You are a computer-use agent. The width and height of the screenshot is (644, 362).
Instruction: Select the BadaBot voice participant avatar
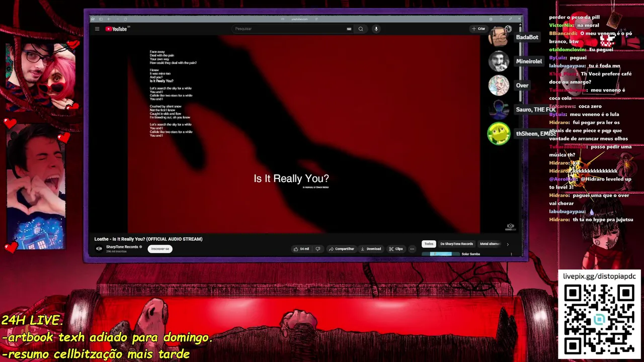click(x=499, y=37)
